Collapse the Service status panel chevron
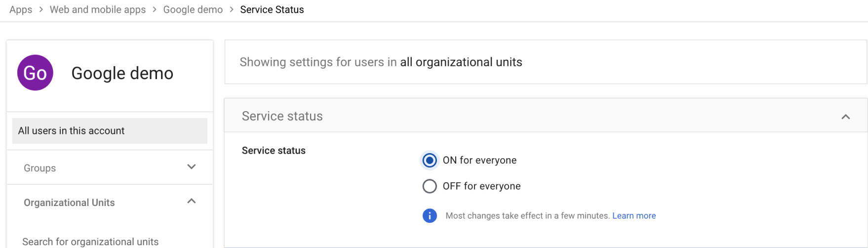 click(x=846, y=117)
